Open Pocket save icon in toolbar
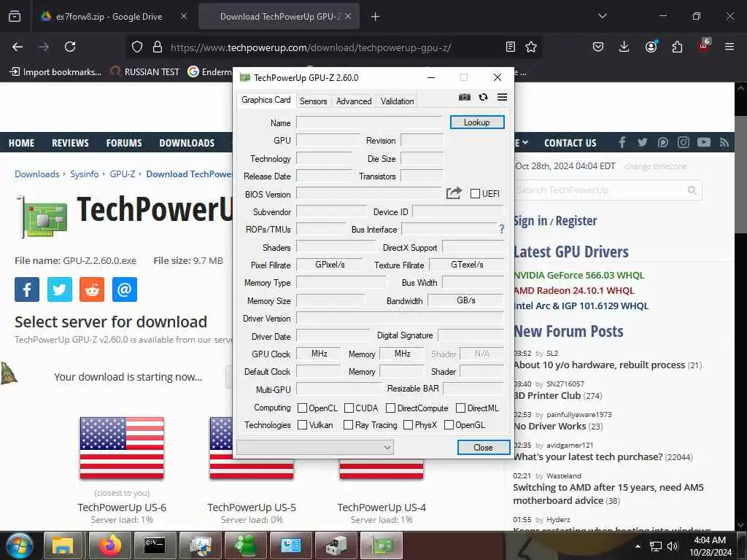The height and width of the screenshot is (560, 747). click(598, 47)
